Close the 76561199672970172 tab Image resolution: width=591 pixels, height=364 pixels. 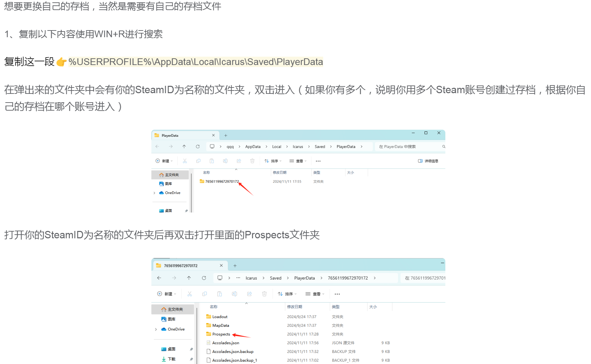[x=221, y=265]
